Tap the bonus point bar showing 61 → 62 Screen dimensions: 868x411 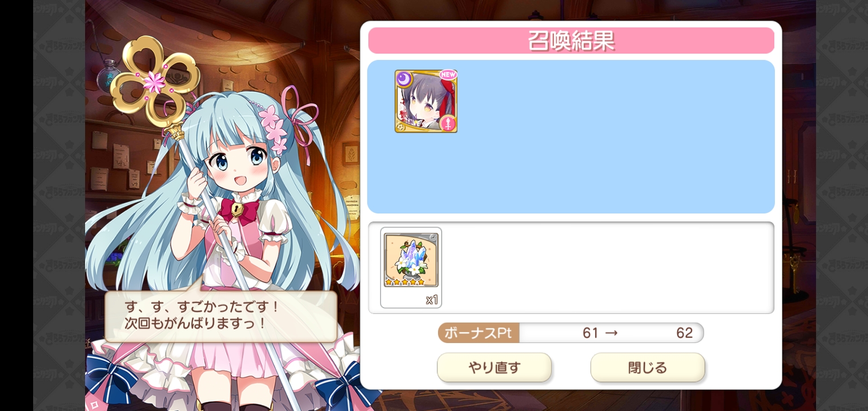click(x=571, y=333)
